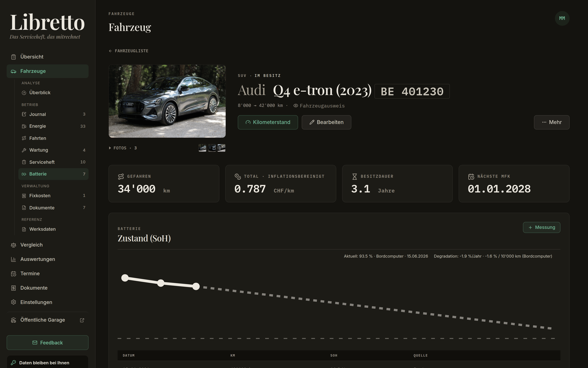
Task: Click the Libretto logo
Action: 47,22
